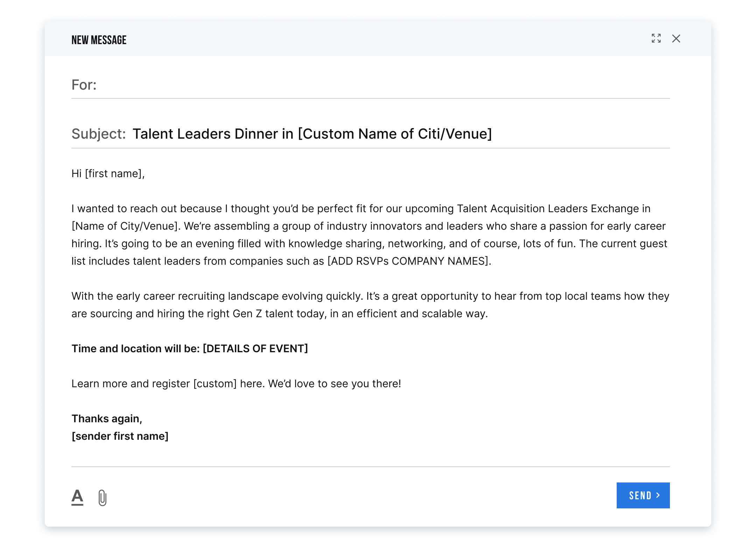Attach a file with the paperclip icon

click(x=102, y=498)
